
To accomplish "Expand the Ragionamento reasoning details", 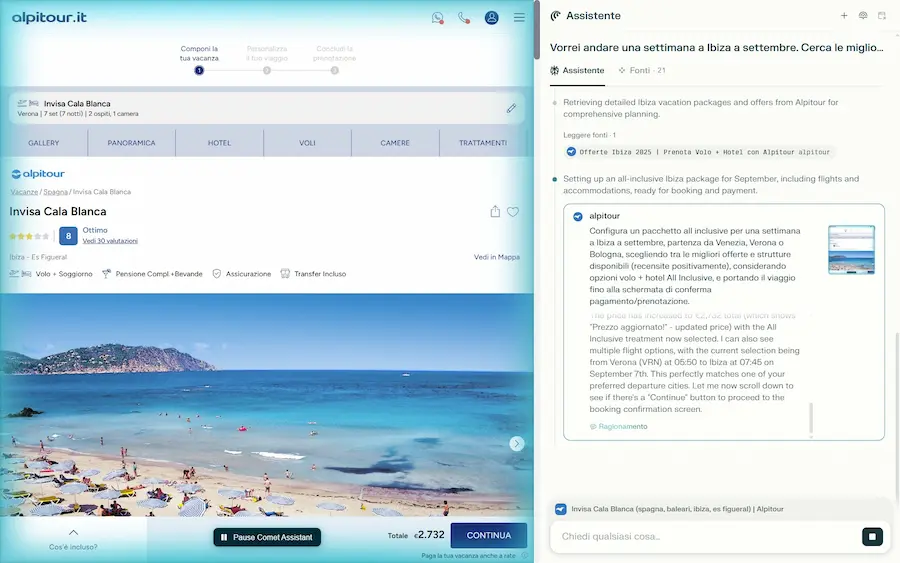I will 618,426.
